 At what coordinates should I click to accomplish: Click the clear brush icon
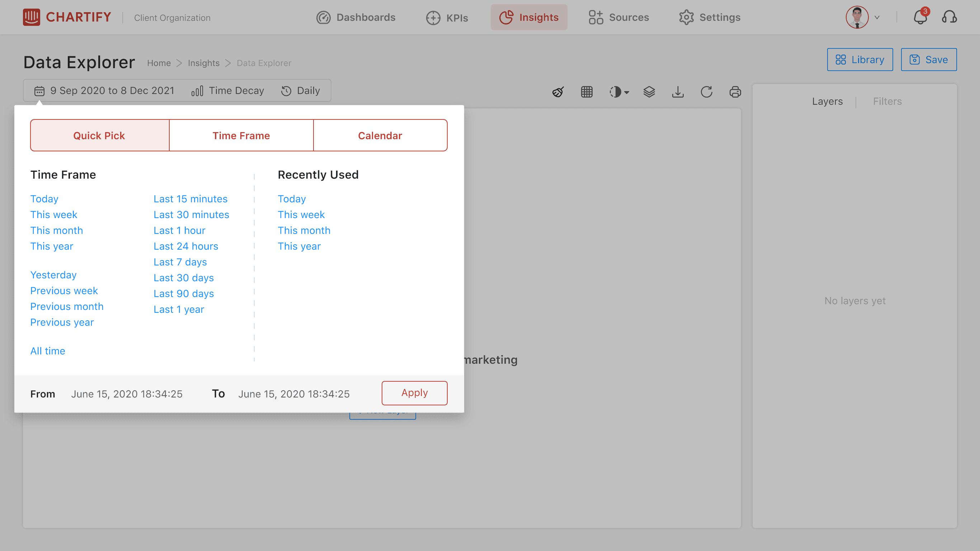[558, 92]
